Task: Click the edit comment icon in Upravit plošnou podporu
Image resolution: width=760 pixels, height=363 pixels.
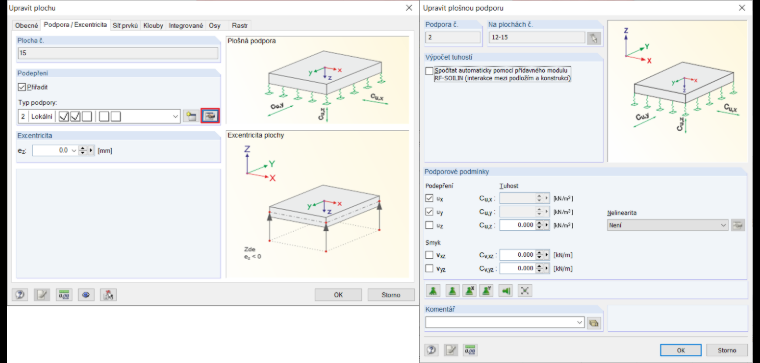Action: (451, 349)
